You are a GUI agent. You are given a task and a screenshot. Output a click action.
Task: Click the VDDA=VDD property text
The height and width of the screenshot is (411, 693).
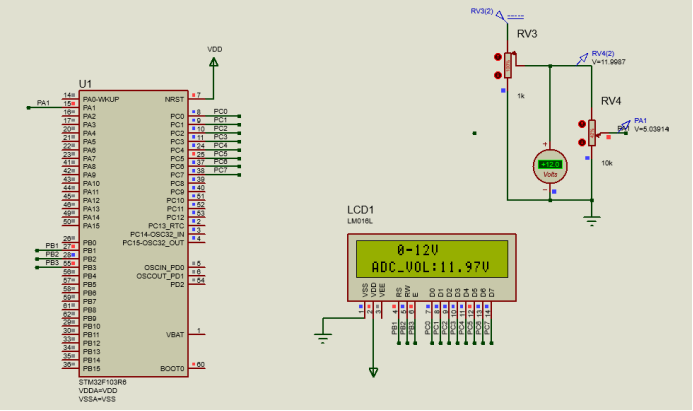point(98,391)
